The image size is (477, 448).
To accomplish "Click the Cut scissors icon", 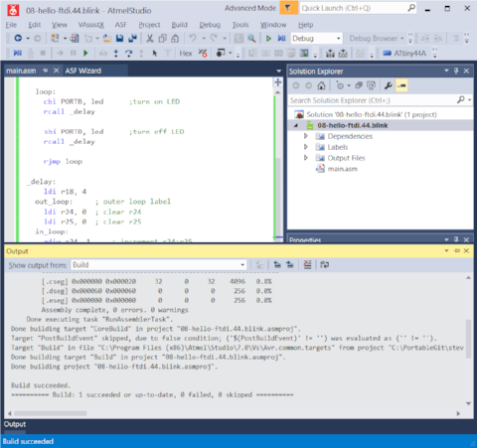I will 150,39.
